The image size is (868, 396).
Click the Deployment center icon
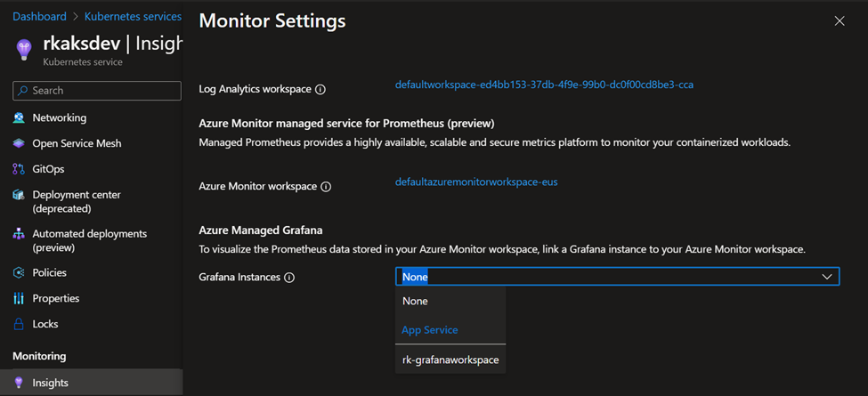(x=19, y=195)
